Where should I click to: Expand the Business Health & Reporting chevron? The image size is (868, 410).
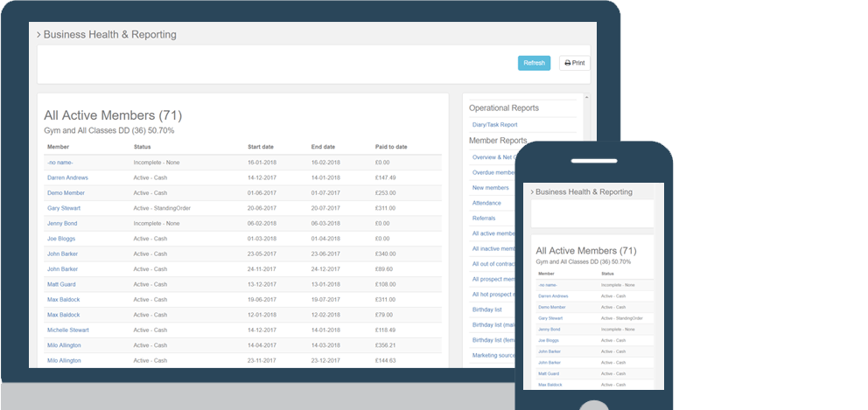click(x=38, y=35)
